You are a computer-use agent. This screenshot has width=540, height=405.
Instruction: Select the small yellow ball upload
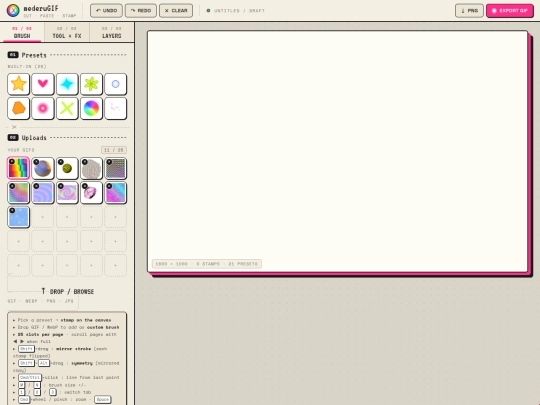tap(67, 168)
